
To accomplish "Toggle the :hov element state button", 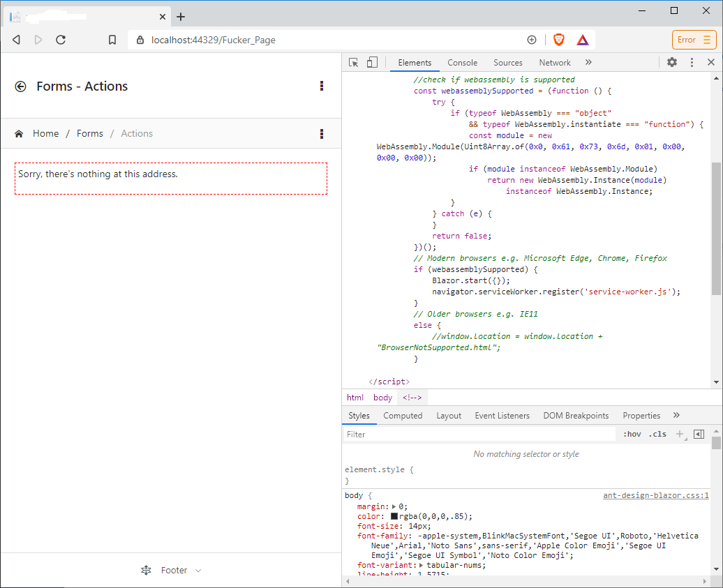I will point(632,434).
